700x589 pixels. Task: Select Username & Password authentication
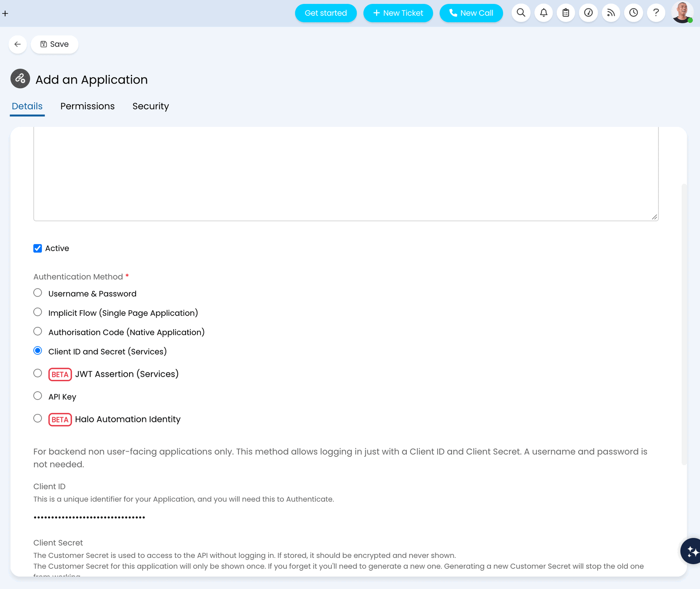(x=38, y=293)
